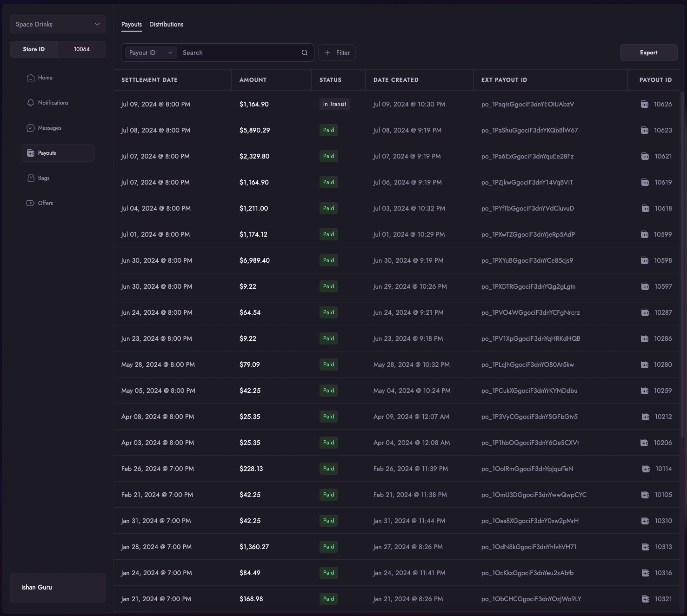Switch to the Distributions tab
This screenshot has width=687, height=616.
pos(166,24)
